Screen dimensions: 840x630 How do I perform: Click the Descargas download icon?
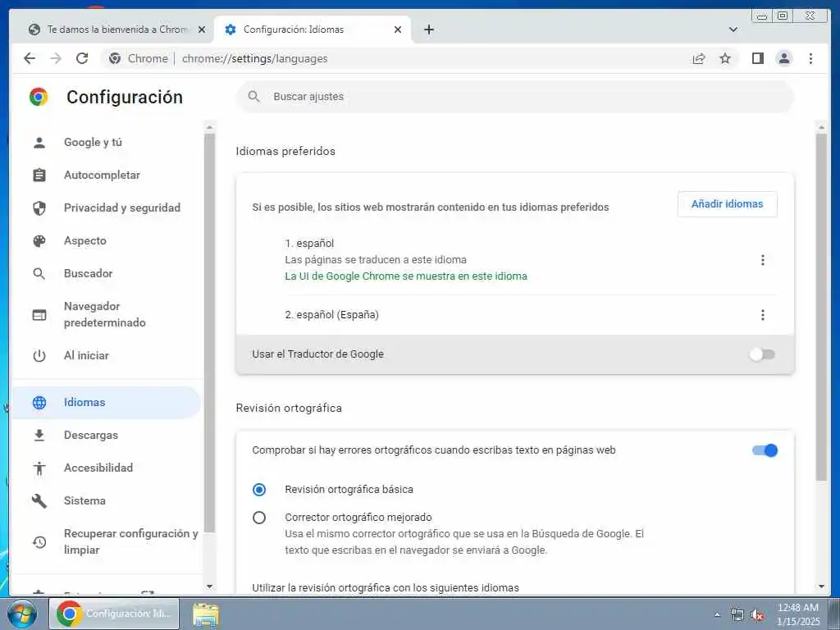tap(39, 436)
